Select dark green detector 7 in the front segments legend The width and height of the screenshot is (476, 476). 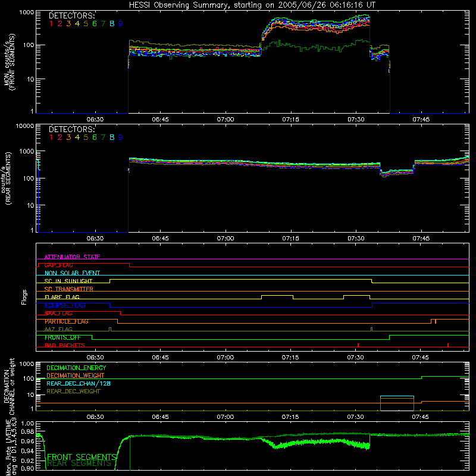(x=103, y=24)
